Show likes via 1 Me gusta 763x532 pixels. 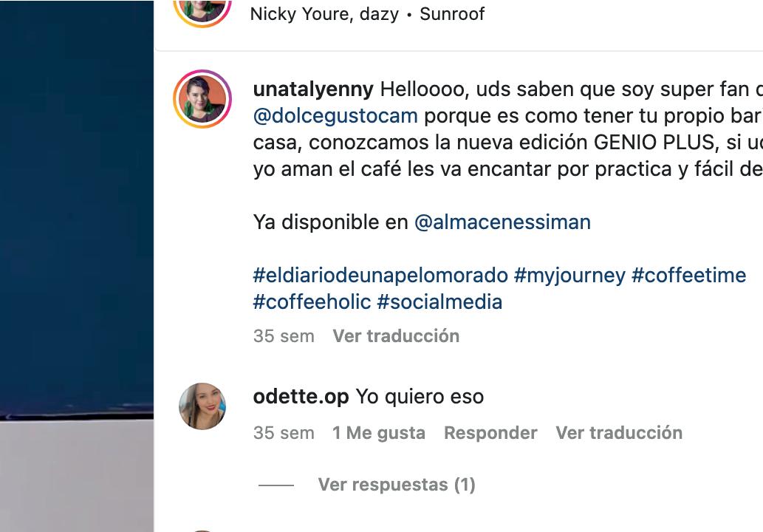tap(379, 433)
